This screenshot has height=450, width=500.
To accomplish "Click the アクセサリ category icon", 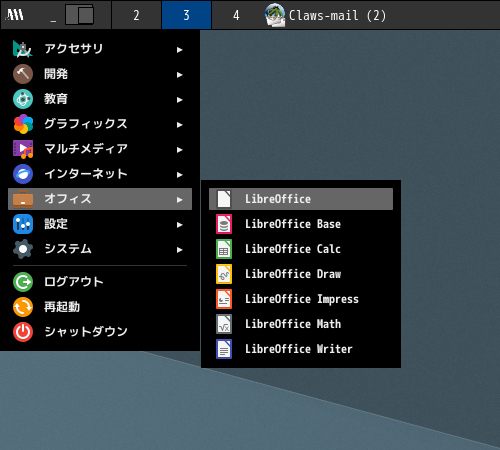I will 23,49.
